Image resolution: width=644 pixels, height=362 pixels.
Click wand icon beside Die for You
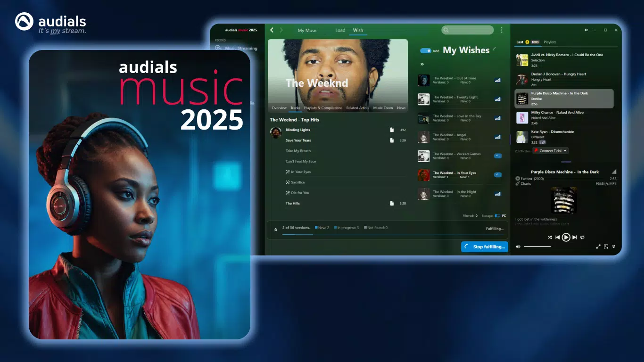[x=288, y=193]
